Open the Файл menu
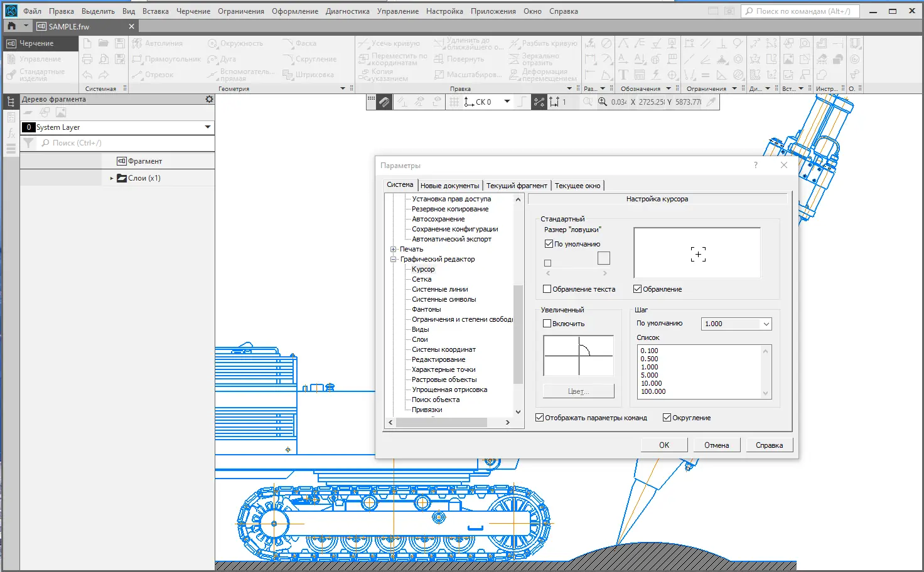Screen dimensions: 924x572 [x=32, y=11]
